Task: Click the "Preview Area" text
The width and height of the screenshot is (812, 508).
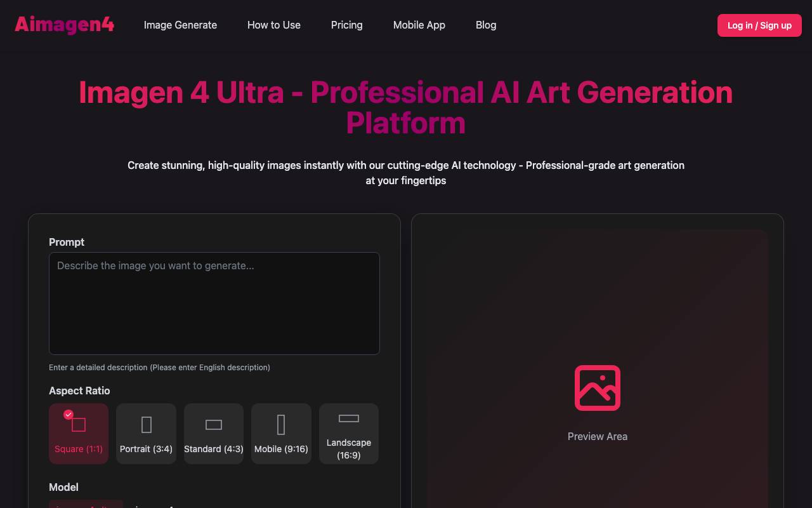Action: tap(598, 436)
